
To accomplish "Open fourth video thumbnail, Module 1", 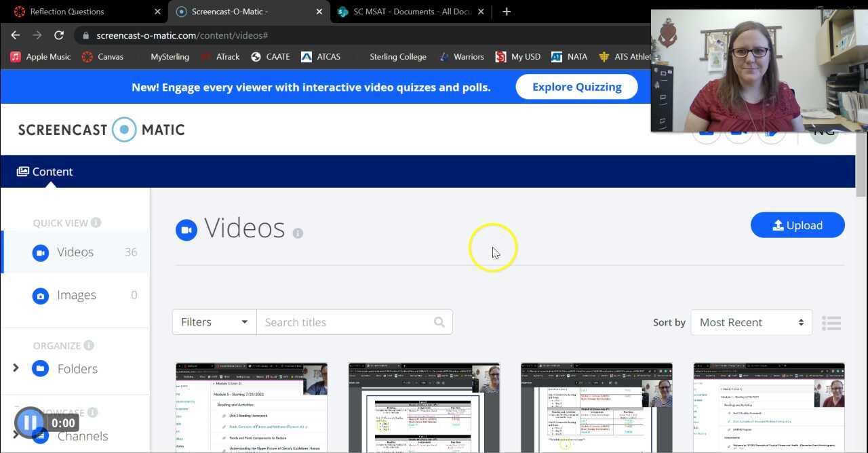I will 769,408.
